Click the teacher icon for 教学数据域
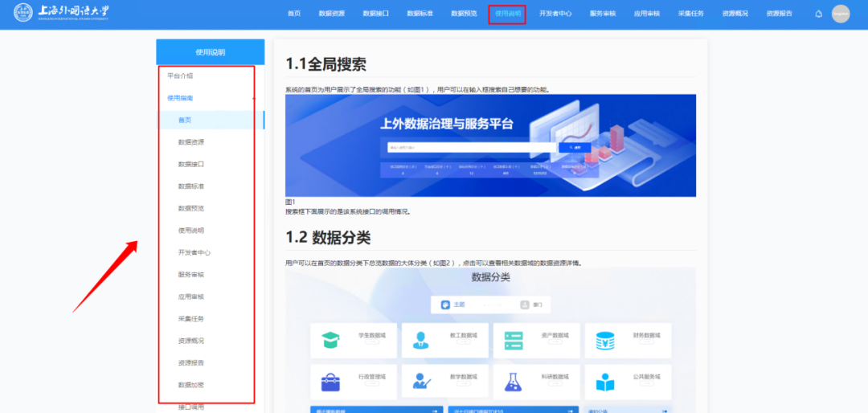 tap(422, 382)
